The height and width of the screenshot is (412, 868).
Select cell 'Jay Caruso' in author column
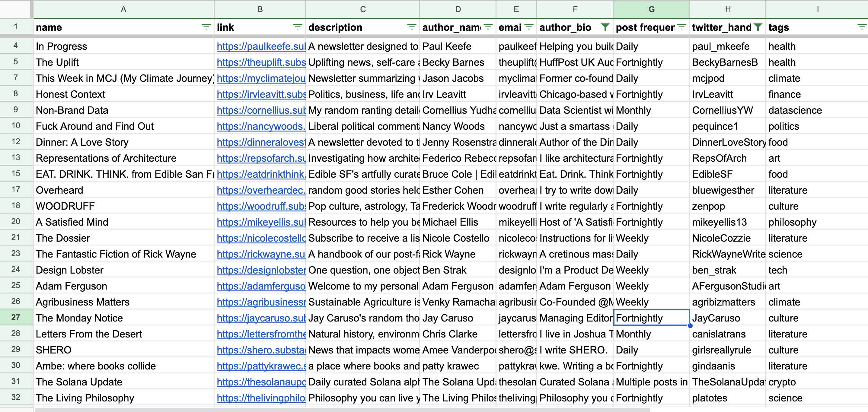pyautogui.click(x=458, y=318)
